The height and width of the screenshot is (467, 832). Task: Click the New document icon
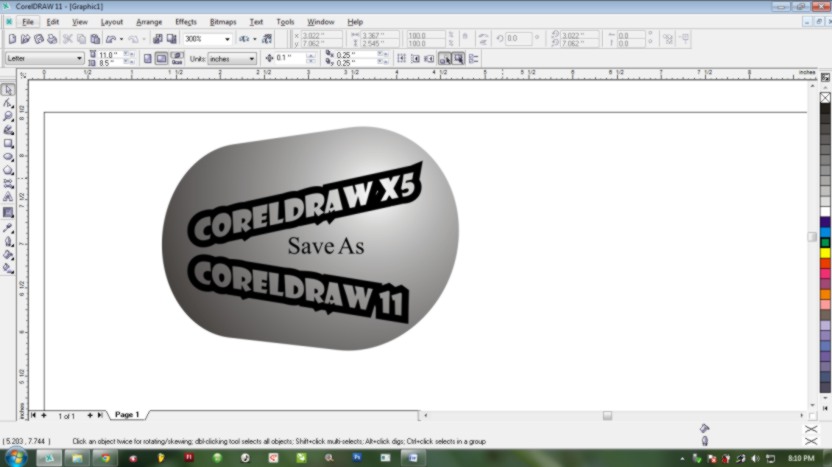(12, 39)
